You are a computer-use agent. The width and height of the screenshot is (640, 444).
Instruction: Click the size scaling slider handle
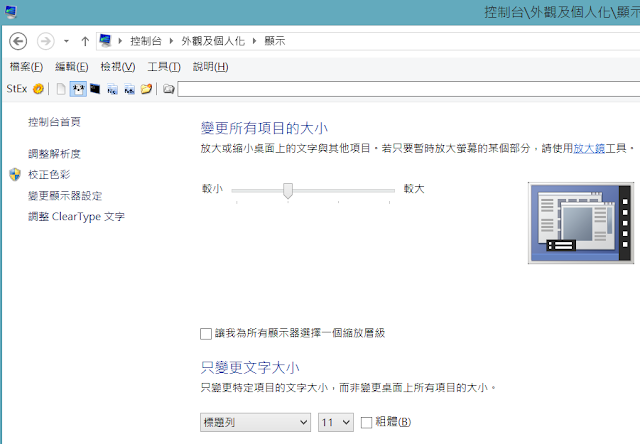[288, 189]
